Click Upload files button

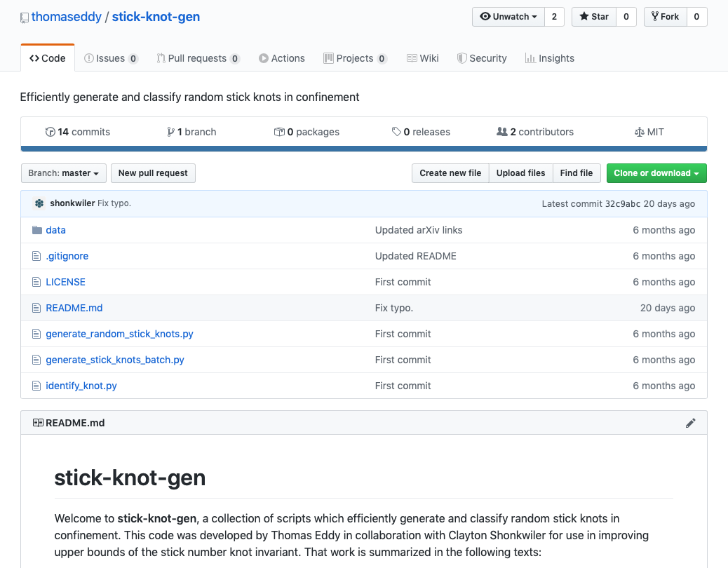tap(520, 173)
